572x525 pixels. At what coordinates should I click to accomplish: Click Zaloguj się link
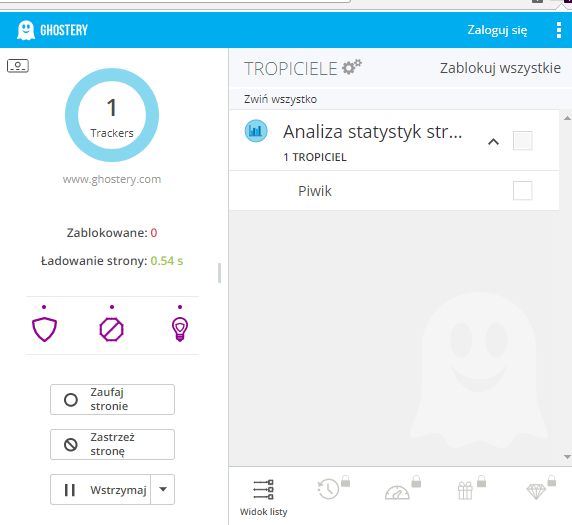click(x=497, y=30)
